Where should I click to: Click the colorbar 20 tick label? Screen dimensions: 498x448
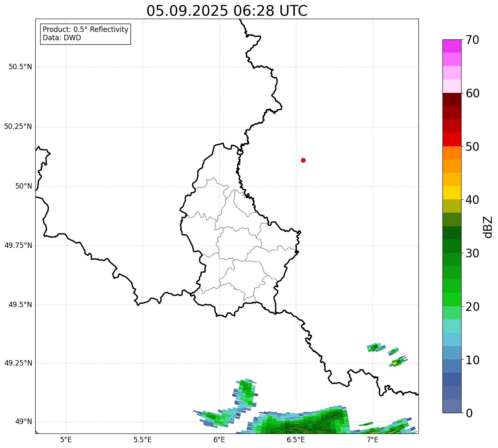[472, 307]
